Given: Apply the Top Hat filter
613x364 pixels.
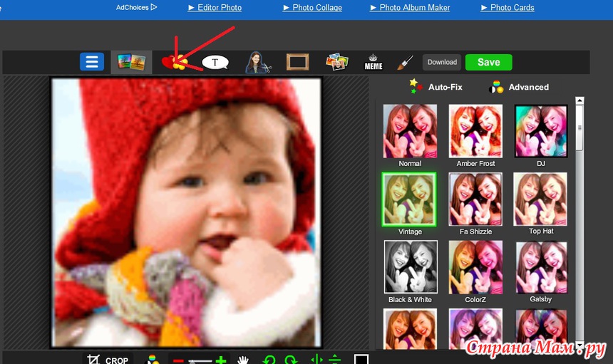Looking at the screenshot, I should point(540,199).
